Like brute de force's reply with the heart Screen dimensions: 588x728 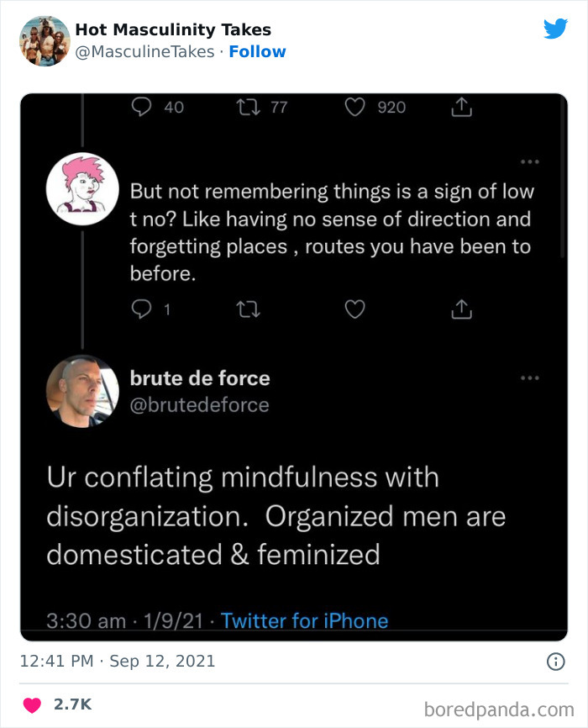point(354,309)
